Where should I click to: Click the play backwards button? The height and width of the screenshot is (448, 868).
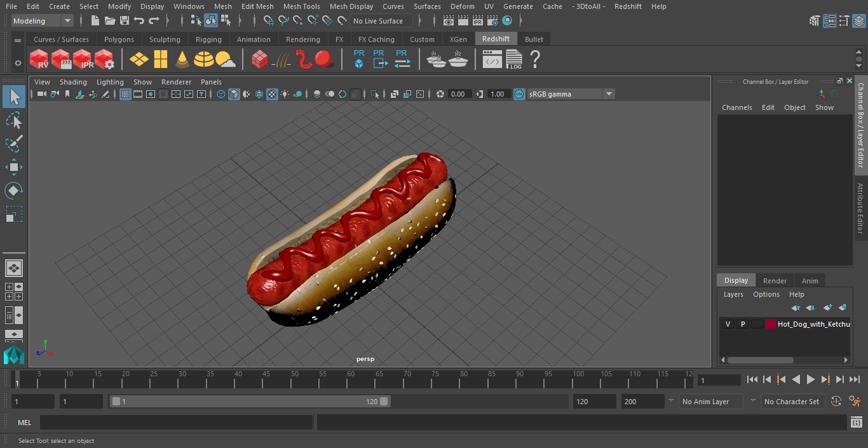(796, 379)
